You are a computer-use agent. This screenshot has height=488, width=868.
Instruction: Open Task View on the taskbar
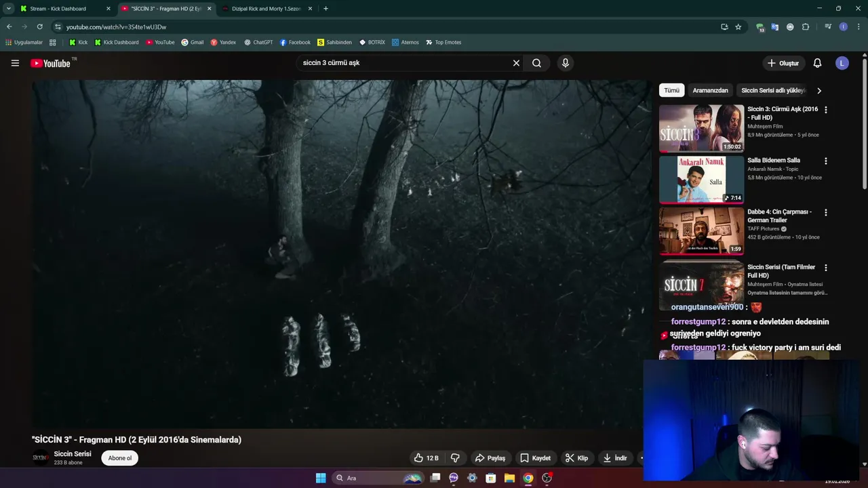[435, 478]
